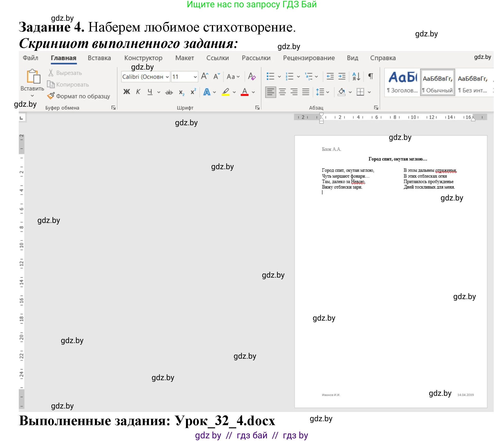Toggle paragraph marks ¶ display

coord(370,76)
